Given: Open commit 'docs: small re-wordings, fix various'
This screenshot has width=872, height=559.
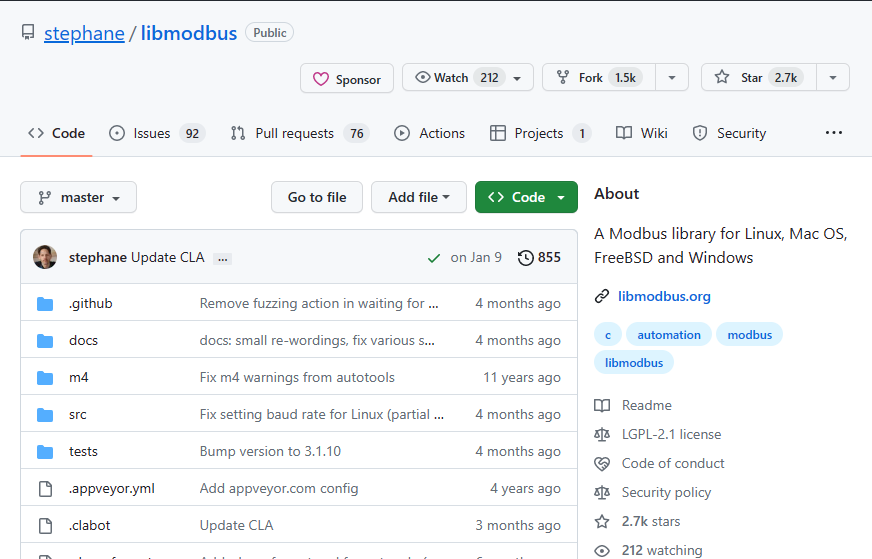Looking at the screenshot, I should 317,340.
